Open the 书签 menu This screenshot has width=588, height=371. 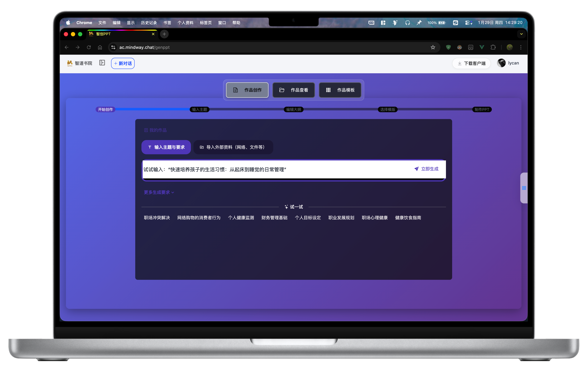(167, 23)
